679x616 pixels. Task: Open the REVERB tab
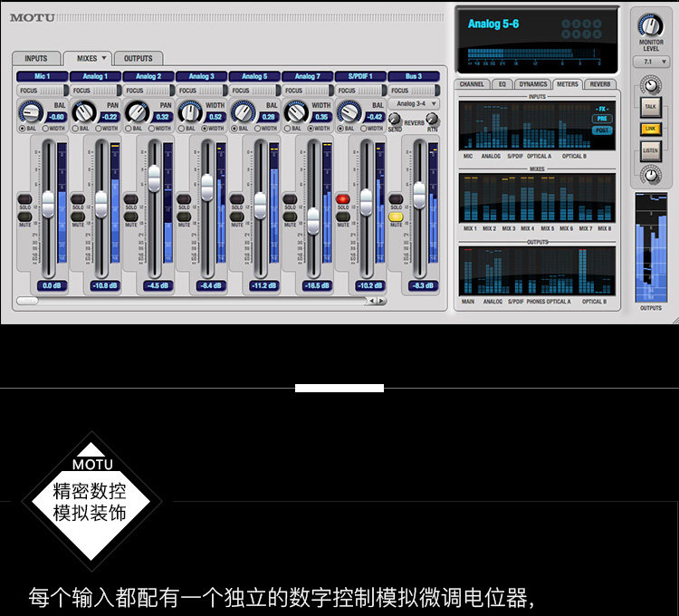pos(599,84)
